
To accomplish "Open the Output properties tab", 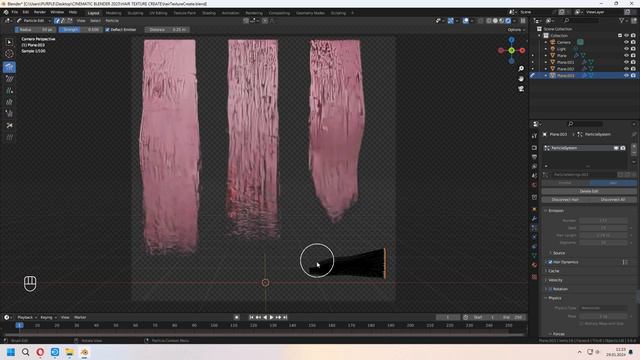I will click(x=534, y=157).
